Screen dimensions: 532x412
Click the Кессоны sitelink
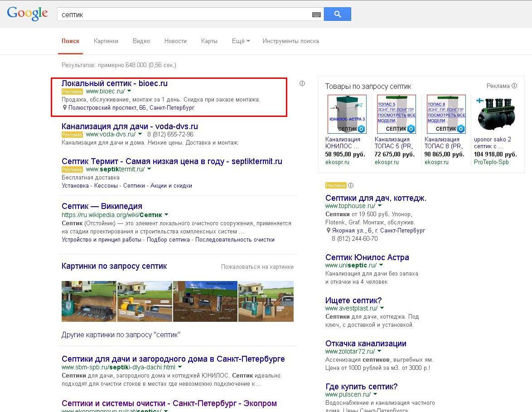pos(106,186)
